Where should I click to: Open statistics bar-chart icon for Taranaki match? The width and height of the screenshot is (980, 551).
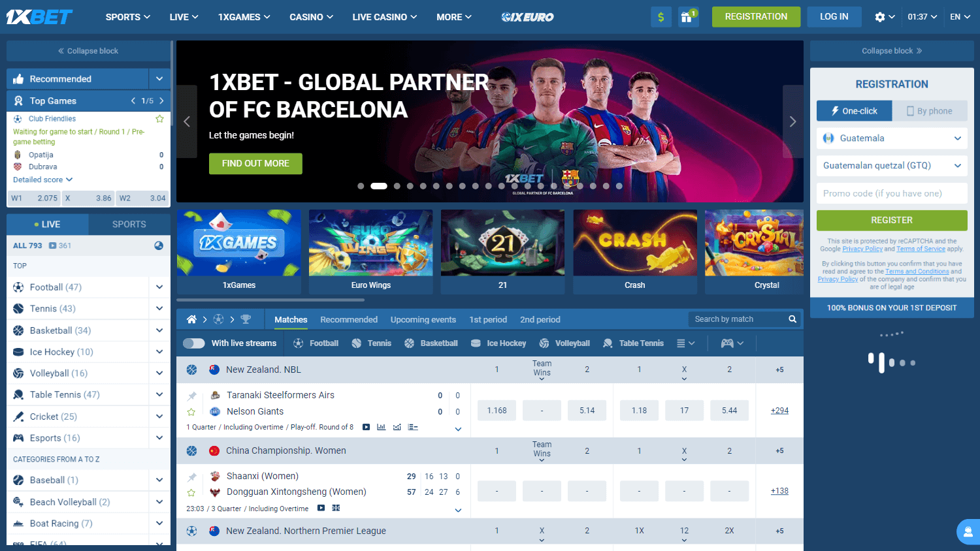[x=381, y=427]
